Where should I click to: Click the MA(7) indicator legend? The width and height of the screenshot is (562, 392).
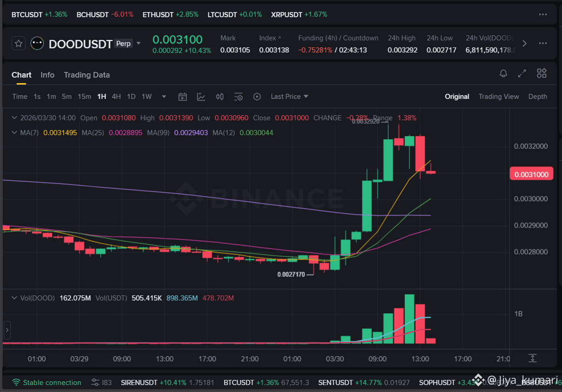[48, 133]
